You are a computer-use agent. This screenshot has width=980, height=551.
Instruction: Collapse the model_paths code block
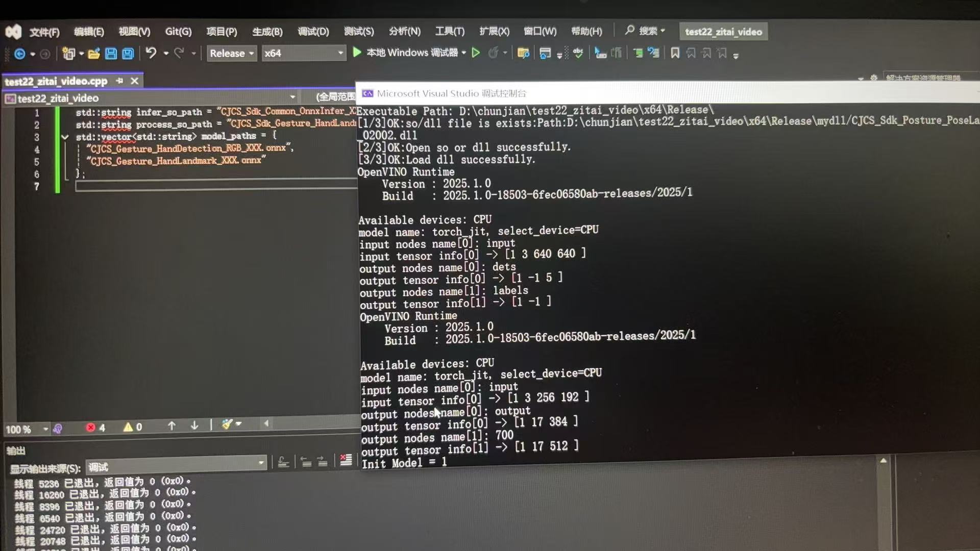pos(65,137)
